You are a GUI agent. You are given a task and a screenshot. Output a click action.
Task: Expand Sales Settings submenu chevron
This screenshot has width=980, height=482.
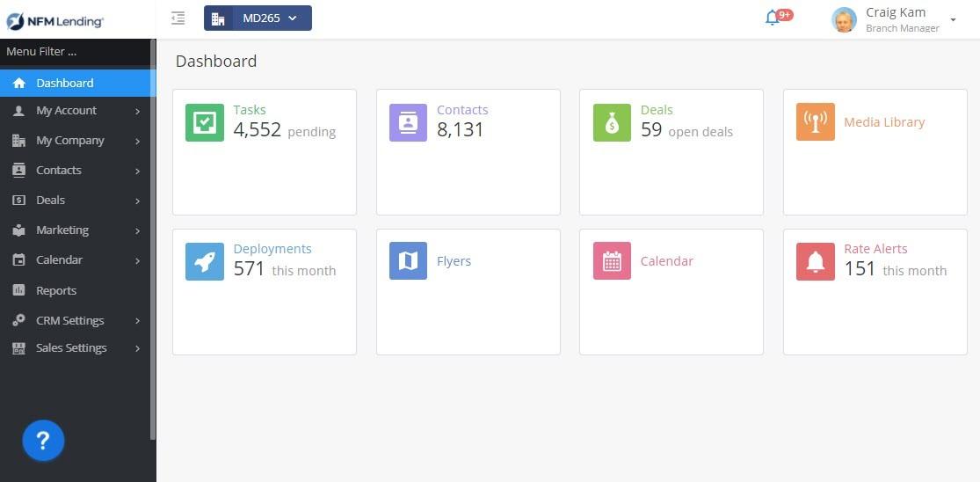137,348
